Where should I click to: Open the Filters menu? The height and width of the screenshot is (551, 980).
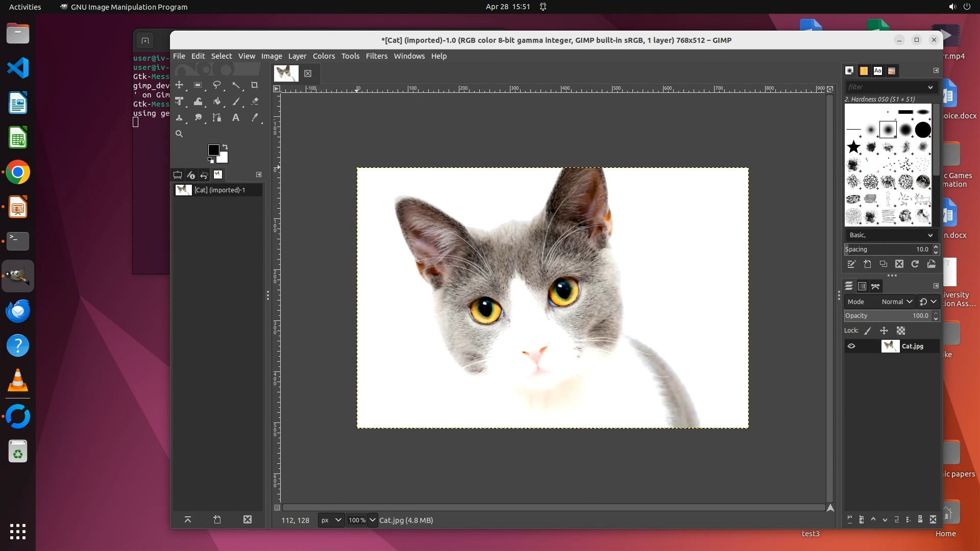point(376,56)
